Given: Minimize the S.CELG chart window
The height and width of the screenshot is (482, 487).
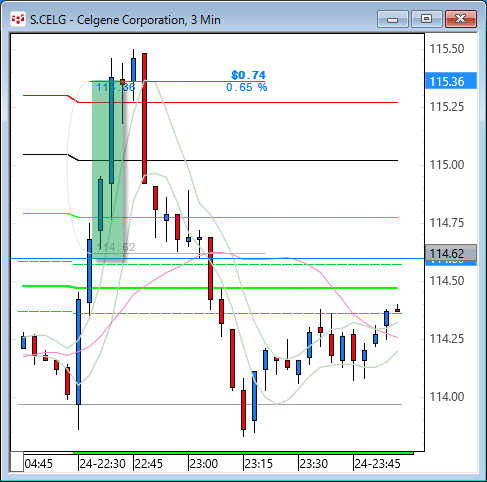Looking at the screenshot, I should pos(393,19).
